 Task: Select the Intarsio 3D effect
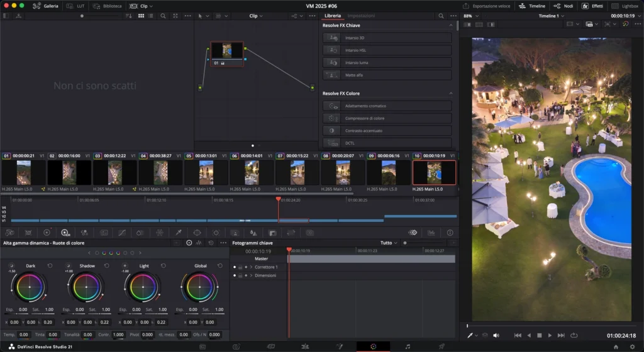tap(387, 38)
